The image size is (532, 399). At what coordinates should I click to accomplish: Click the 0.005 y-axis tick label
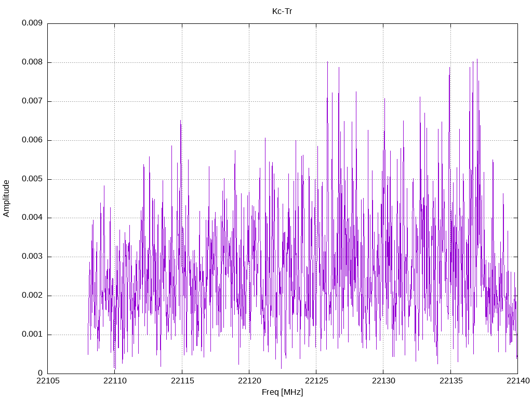click(x=32, y=179)
